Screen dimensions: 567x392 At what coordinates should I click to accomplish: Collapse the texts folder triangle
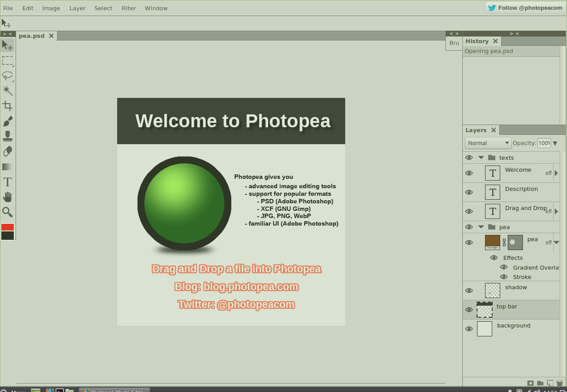pos(481,158)
